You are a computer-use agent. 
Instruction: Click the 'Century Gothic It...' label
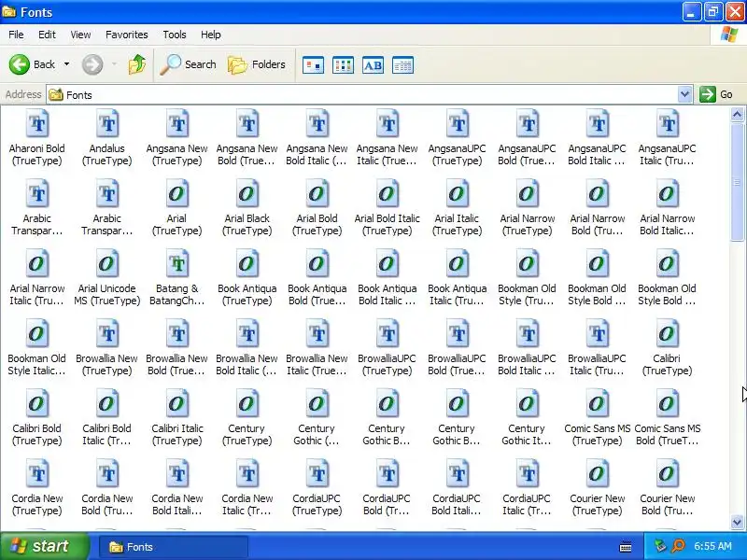click(x=527, y=434)
